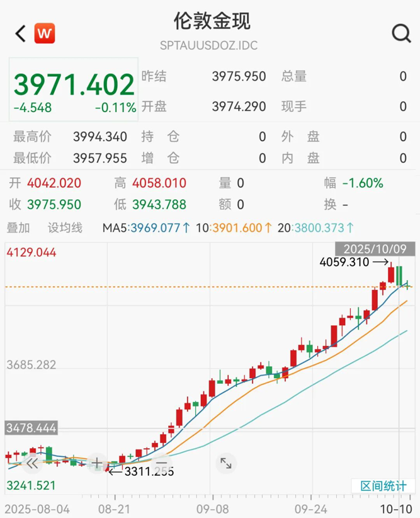420x518 pixels.
Task: Tap the current price 3971.402 box
Action: point(74,88)
